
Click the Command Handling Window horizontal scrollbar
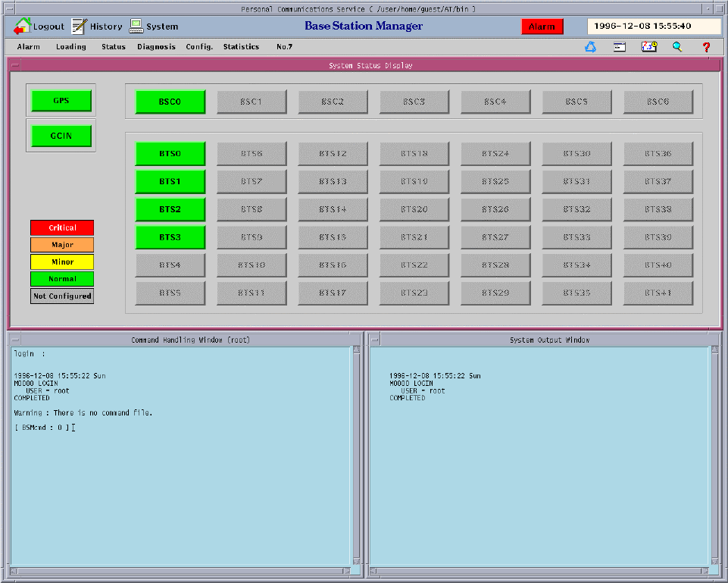[x=180, y=571]
